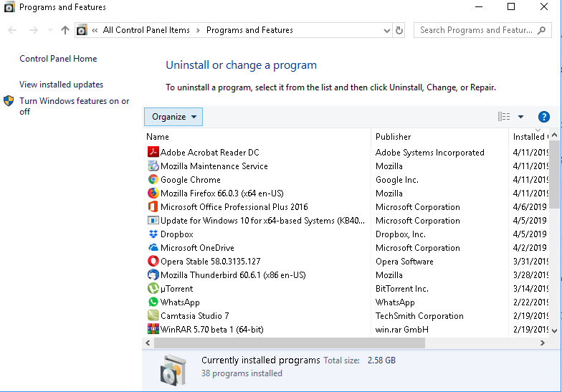Click the WinRAR program icon
The width and height of the screenshot is (562, 392).
(x=153, y=329)
